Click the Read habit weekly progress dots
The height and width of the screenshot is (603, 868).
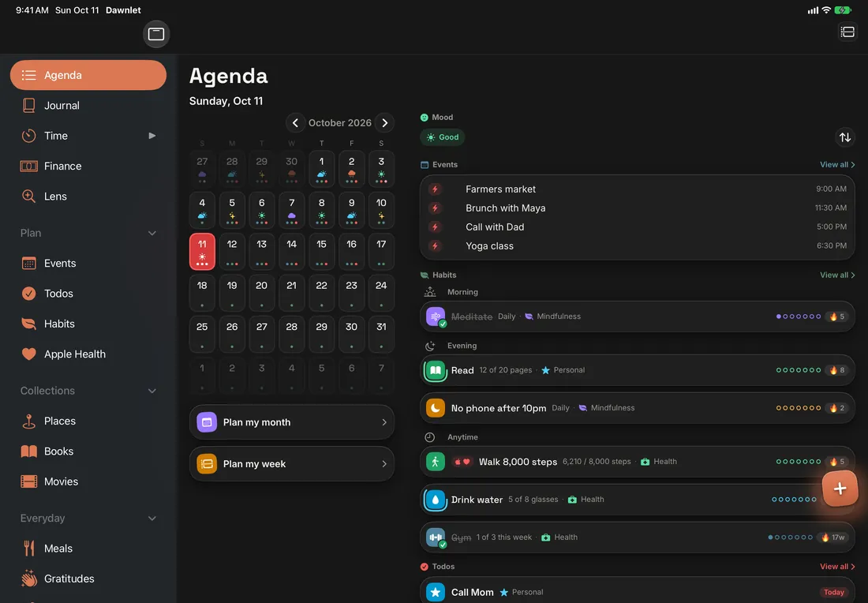click(799, 370)
